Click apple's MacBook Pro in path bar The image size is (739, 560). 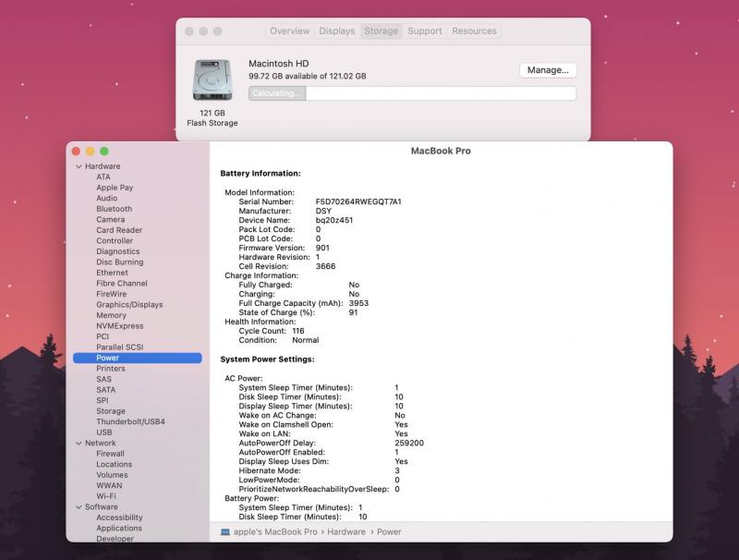click(x=275, y=531)
